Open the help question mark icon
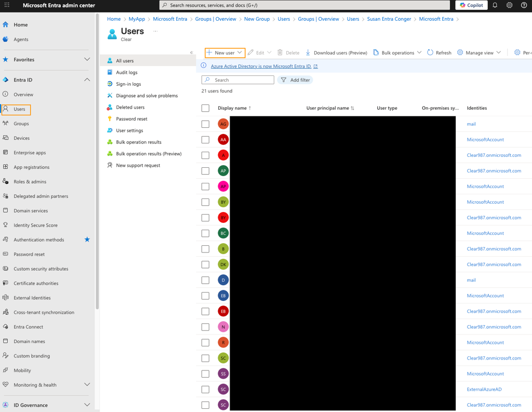This screenshot has width=532, height=412. tap(524, 5)
